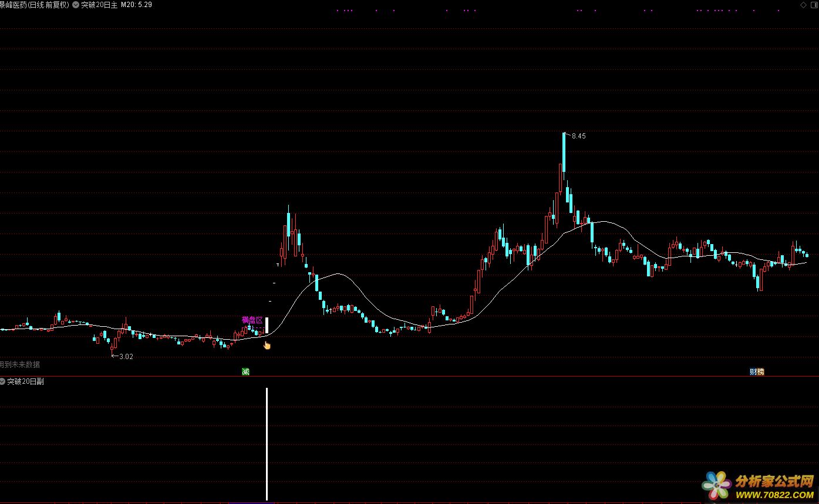Click the tall cyan candle at 8.45 peak
Viewport: 819px width, 504px height.
click(564, 153)
